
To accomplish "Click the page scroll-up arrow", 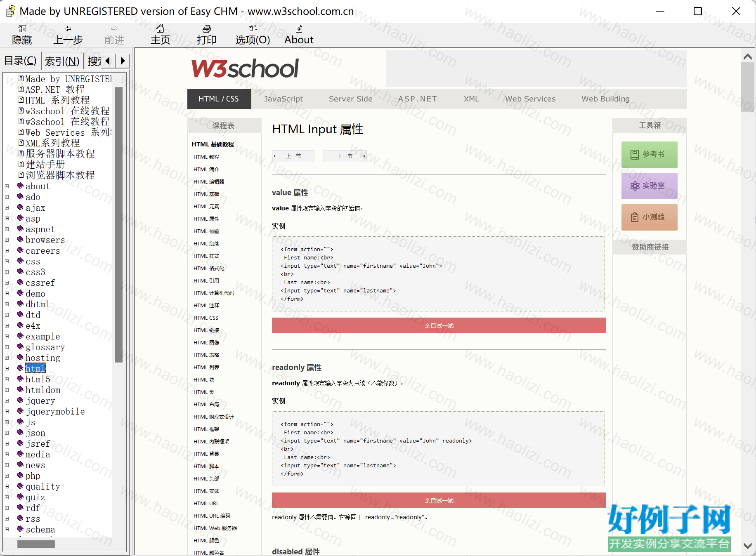I will pos(747,57).
